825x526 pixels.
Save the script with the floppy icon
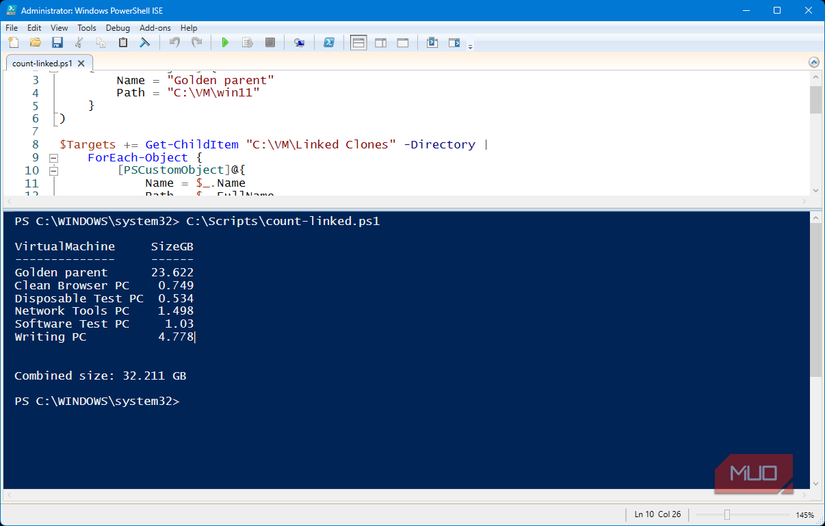57,43
